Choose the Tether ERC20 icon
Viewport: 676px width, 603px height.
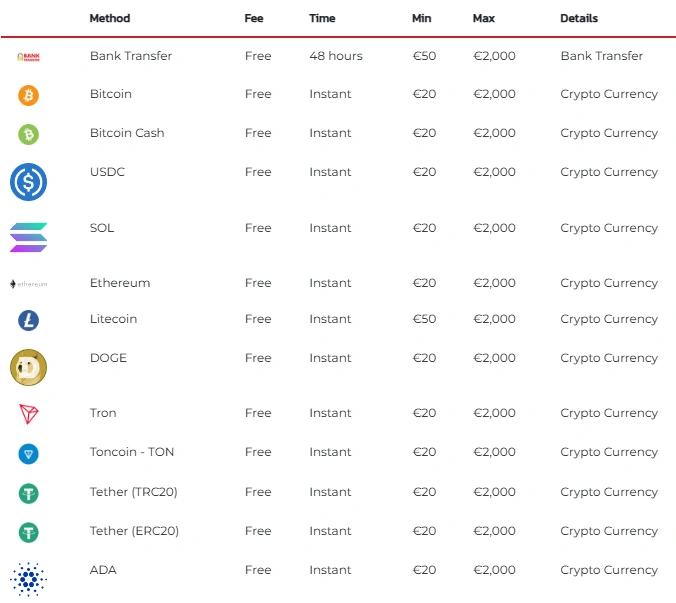[x=29, y=532]
